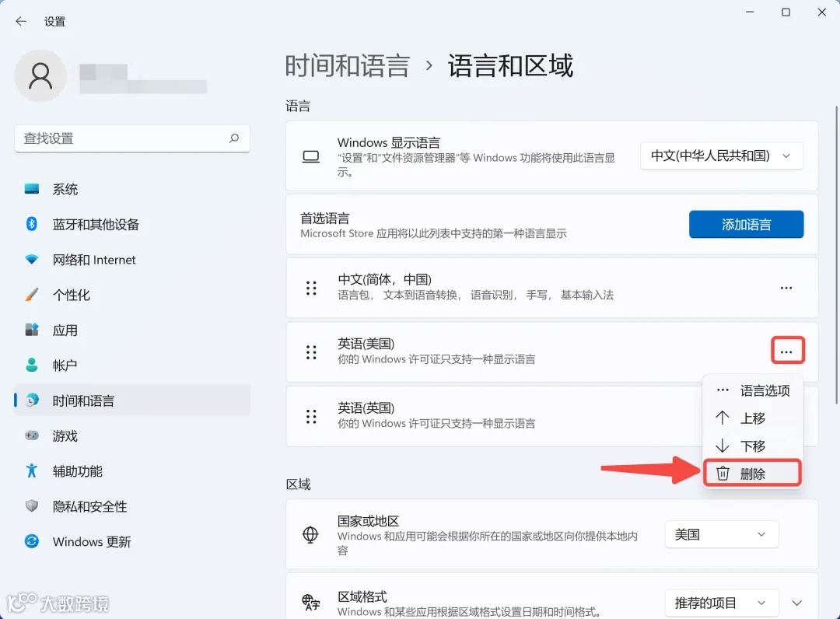Select 时间和语言 in the sidebar
Viewport: 840px width, 619px height.
click(x=132, y=400)
